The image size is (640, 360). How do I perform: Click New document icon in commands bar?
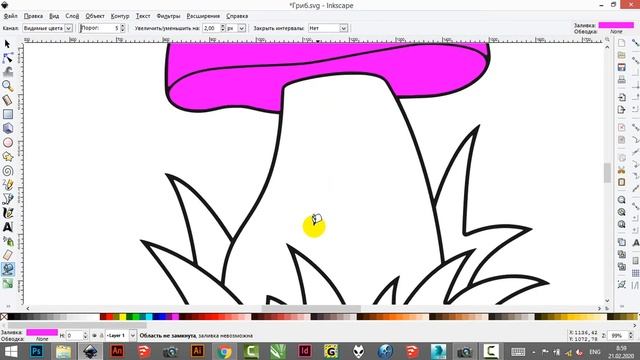coord(621,43)
